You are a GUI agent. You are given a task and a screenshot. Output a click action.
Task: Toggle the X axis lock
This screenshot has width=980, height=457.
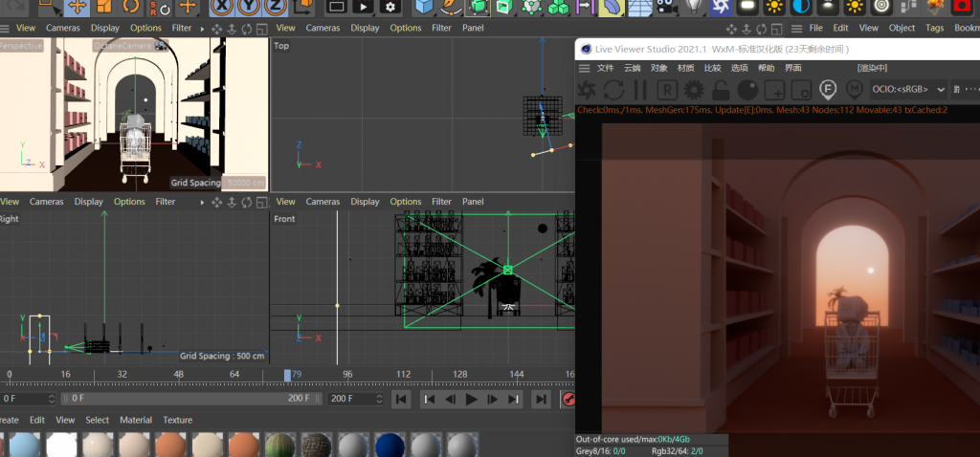pos(221,7)
